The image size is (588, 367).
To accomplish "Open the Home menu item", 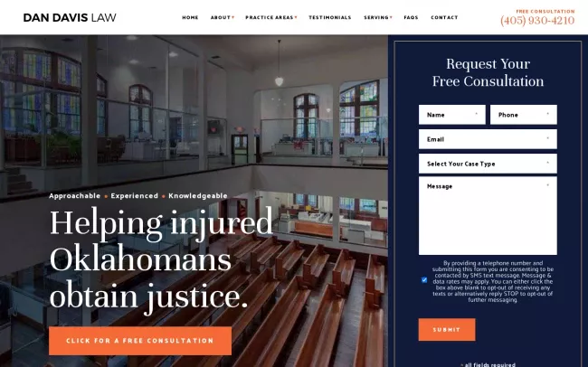I will 190,17.
